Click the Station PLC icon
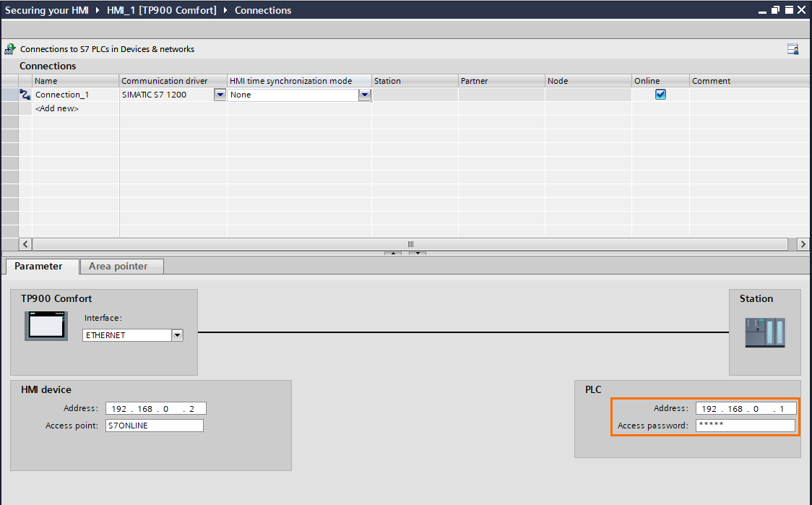 point(764,331)
